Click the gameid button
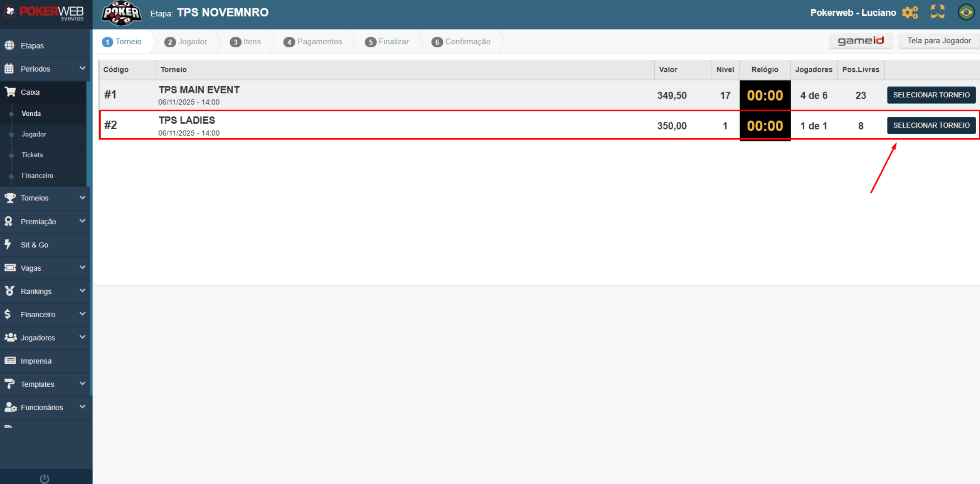The width and height of the screenshot is (980, 484). pos(861,41)
